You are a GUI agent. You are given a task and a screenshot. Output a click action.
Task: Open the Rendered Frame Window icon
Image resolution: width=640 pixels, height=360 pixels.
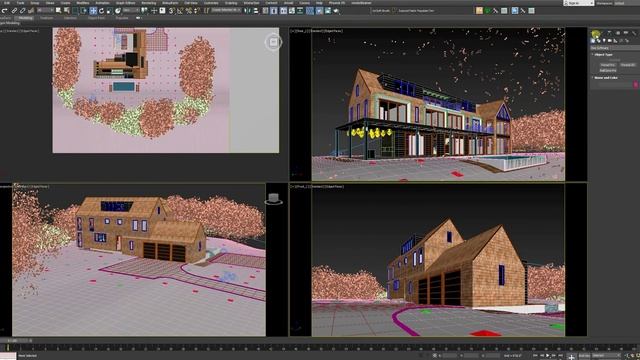328,11
